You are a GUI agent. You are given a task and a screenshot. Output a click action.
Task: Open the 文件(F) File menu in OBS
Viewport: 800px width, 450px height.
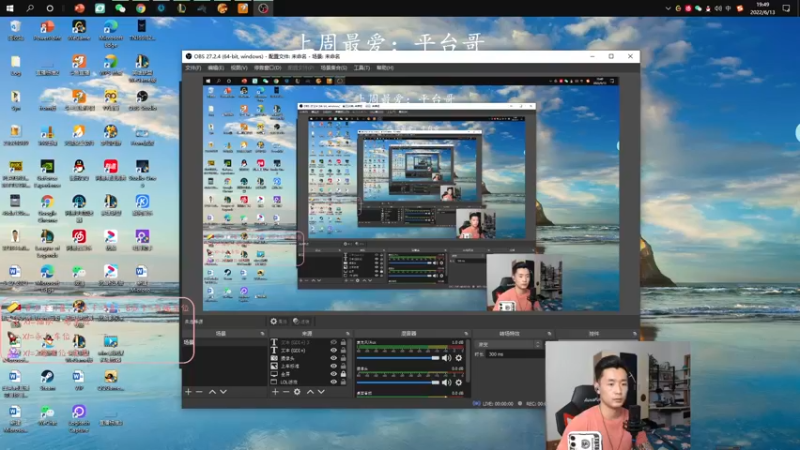[193, 68]
